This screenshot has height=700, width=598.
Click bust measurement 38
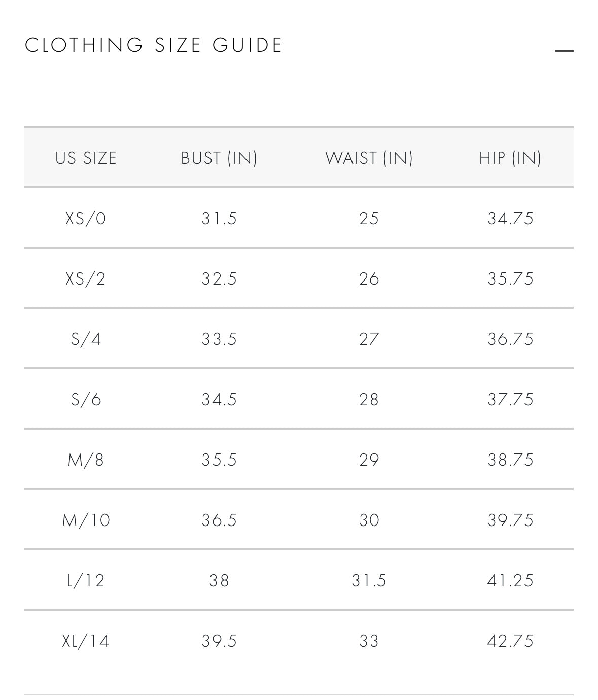(x=219, y=580)
